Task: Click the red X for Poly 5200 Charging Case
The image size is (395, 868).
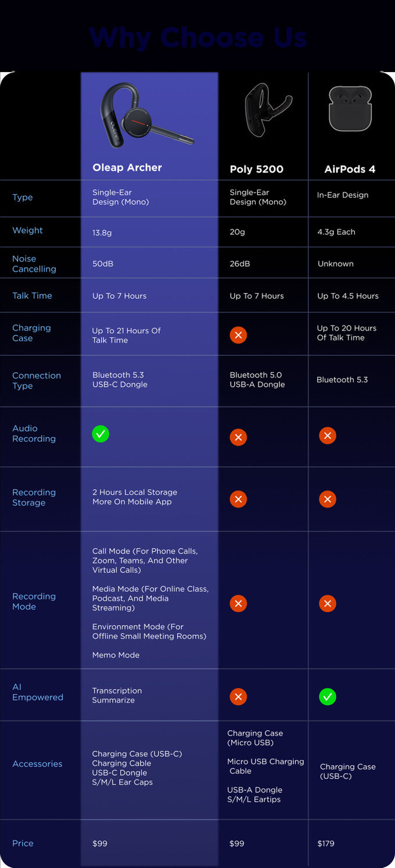Action: click(238, 335)
